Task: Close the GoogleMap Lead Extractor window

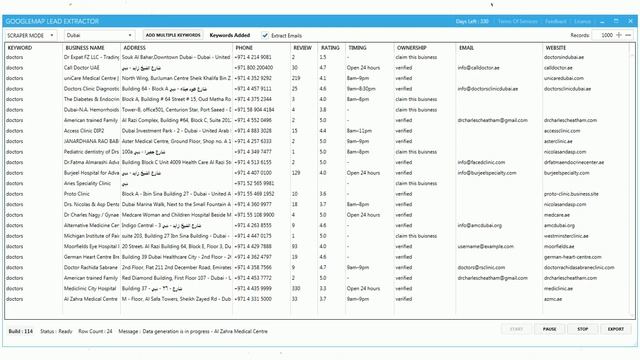Action: coord(631,21)
